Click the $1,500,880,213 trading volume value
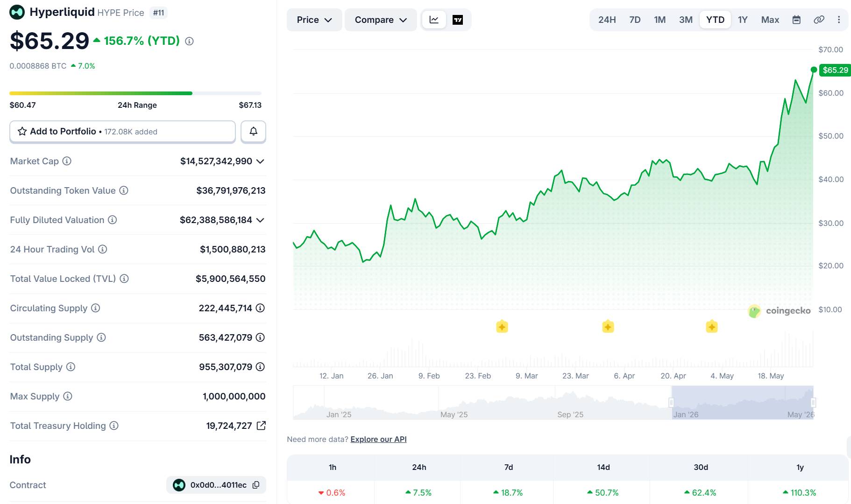Screen dimensions: 851x504 (x=233, y=249)
